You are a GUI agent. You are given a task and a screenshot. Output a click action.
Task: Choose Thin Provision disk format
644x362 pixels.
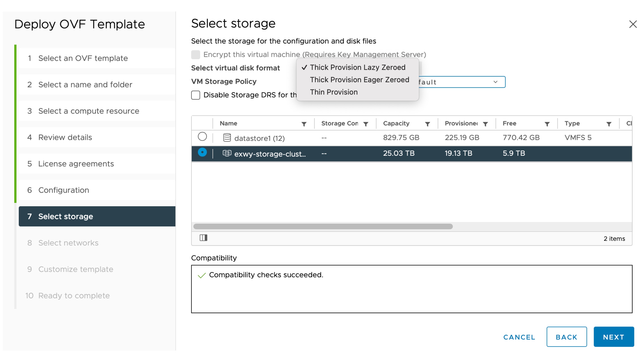coord(333,92)
